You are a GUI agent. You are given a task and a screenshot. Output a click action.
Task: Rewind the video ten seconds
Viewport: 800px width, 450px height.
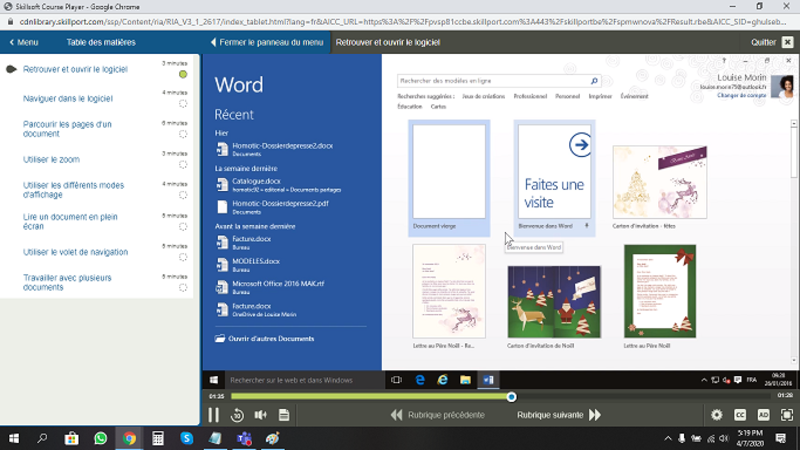(237, 415)
